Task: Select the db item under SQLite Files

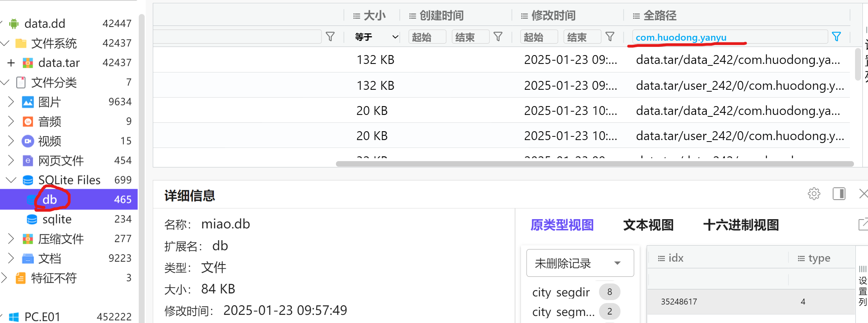Action: click(x=50, y=200)
